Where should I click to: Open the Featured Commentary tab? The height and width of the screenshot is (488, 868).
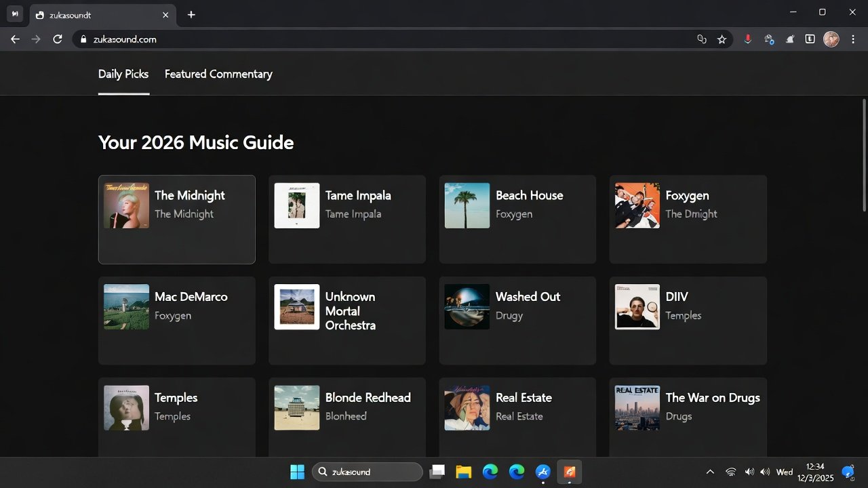coord(218,74)
